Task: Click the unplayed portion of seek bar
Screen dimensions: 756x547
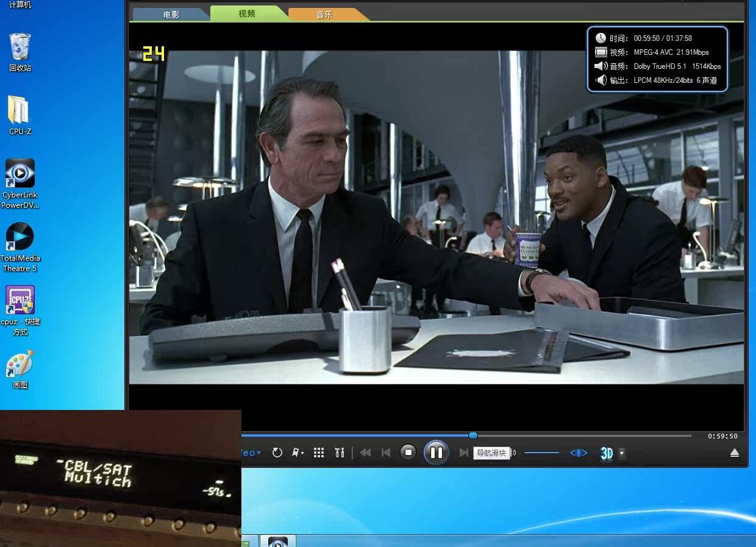Action: tap(584, 436)
